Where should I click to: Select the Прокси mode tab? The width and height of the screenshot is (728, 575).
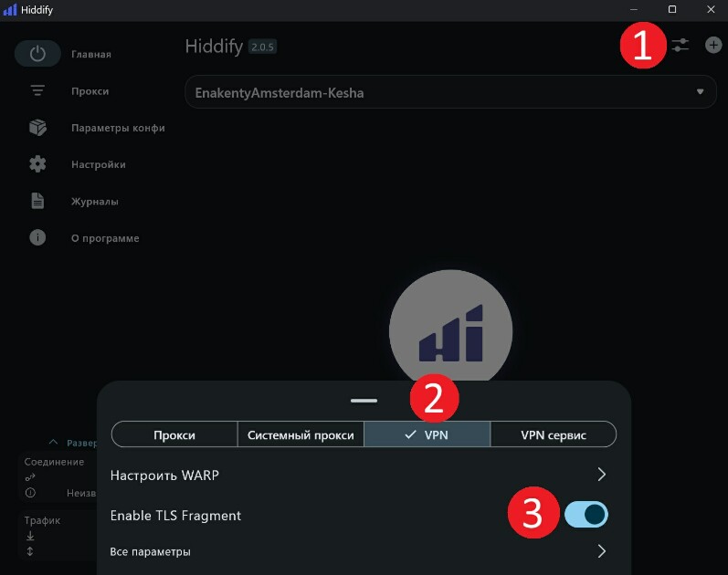pos(174,434)
